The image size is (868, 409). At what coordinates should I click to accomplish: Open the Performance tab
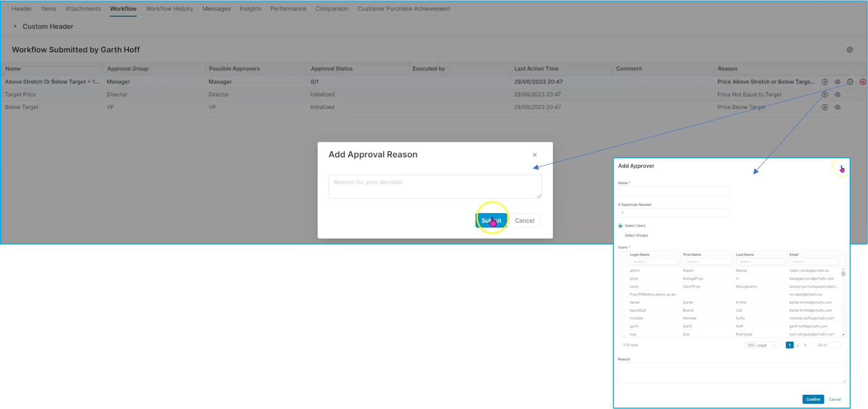coord(288,9)
